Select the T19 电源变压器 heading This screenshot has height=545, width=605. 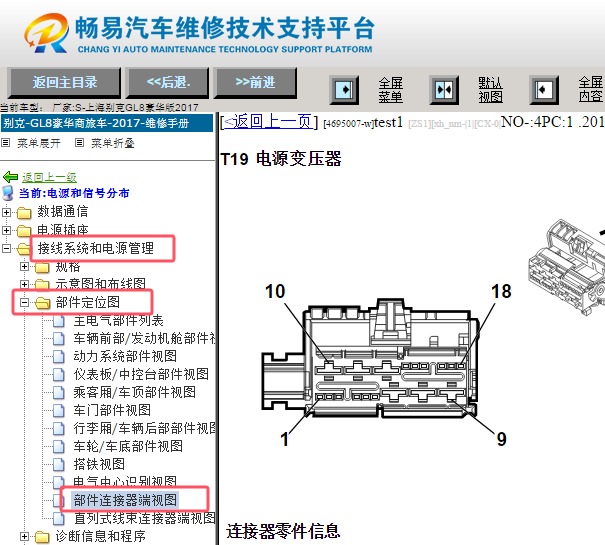281,159
